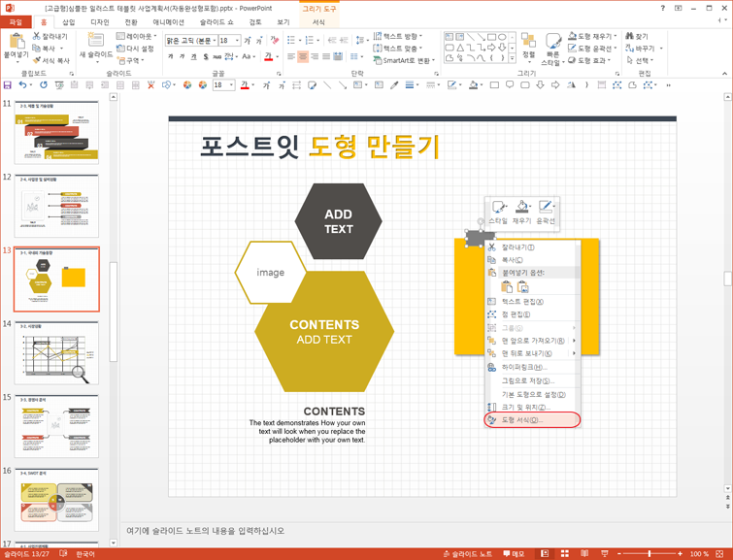Choose Edit Points (점 편집) in context menu

[532, 314]
